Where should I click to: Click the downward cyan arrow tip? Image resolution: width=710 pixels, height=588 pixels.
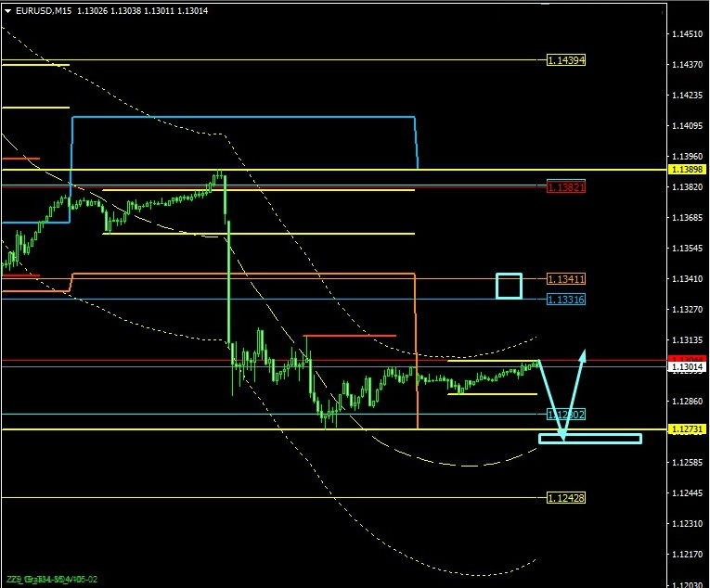562,436
